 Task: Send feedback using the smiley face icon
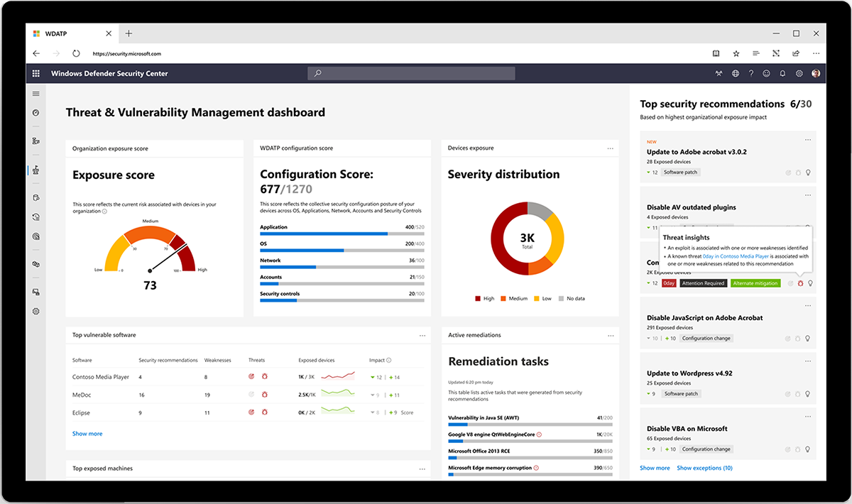766,73
